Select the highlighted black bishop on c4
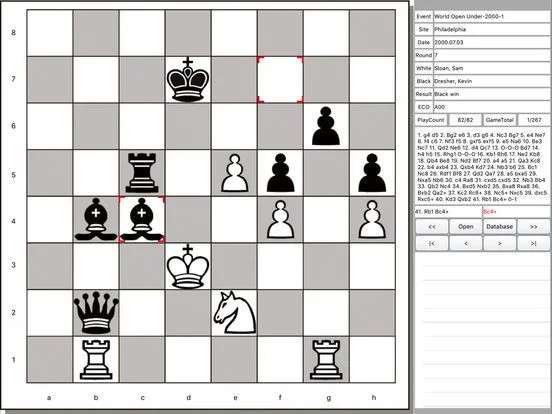552x414 pixels. pos(142,219)
